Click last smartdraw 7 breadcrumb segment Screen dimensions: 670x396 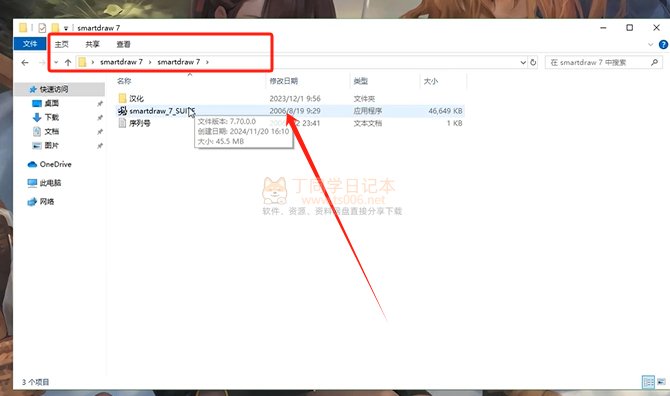tap(179, 62)
